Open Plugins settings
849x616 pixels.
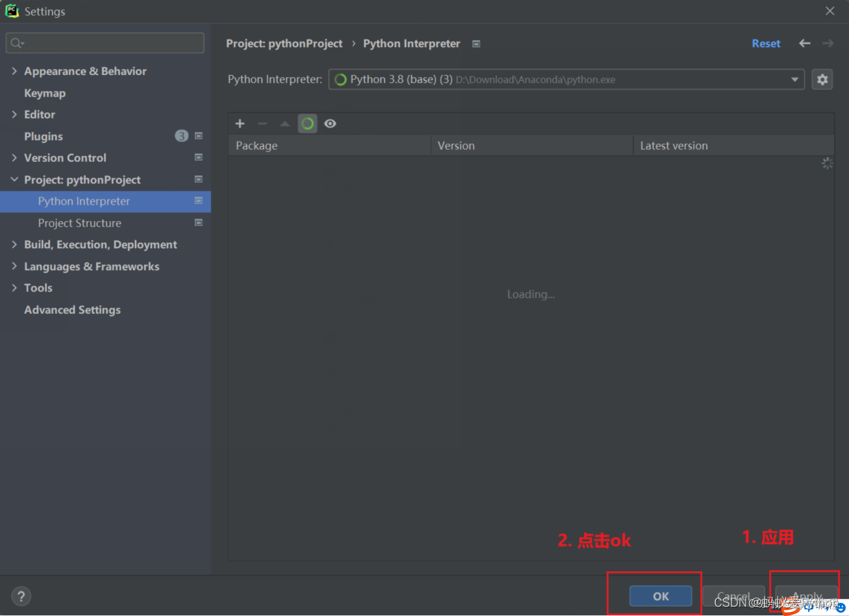(43, 136)
